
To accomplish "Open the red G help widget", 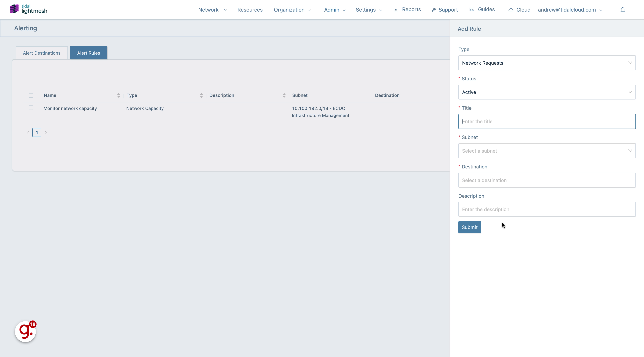I will [26, 331].
